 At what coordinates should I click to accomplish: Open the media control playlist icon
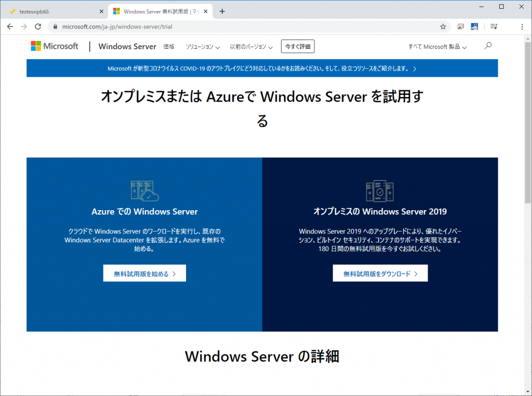[x=494, y=26]
